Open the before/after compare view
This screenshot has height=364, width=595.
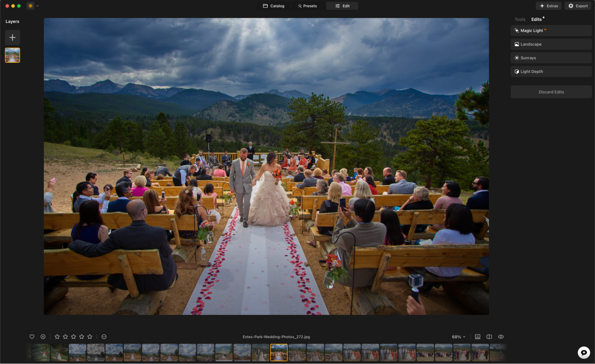489,337
